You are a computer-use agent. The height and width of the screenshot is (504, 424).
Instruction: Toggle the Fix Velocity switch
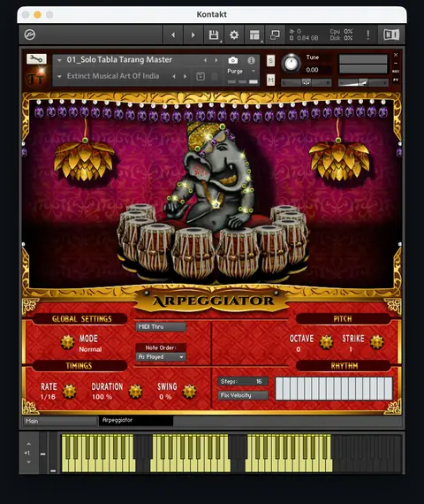coord(243,395)
